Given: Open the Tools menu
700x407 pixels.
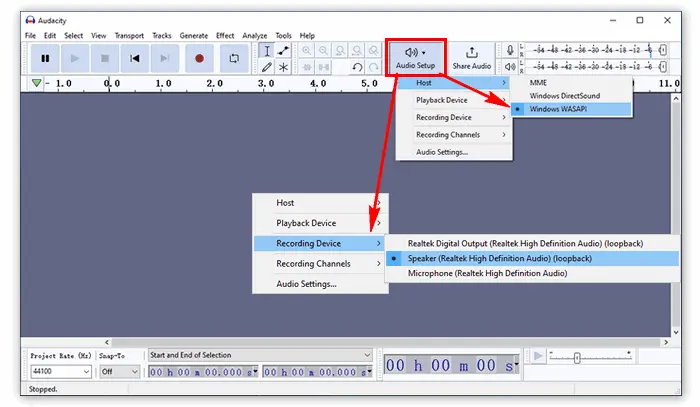Looking at the screenshot, I should pos(283,36).
